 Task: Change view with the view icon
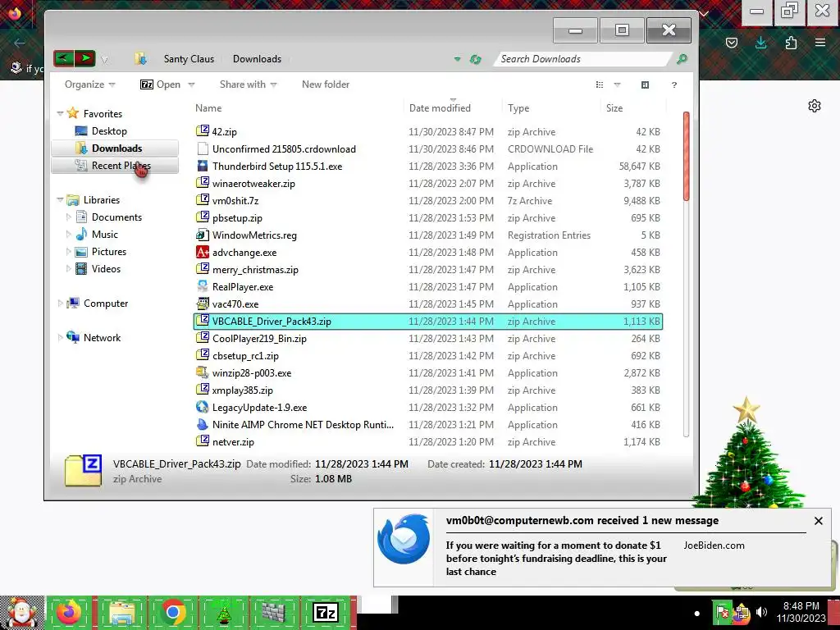coord(600,84)
